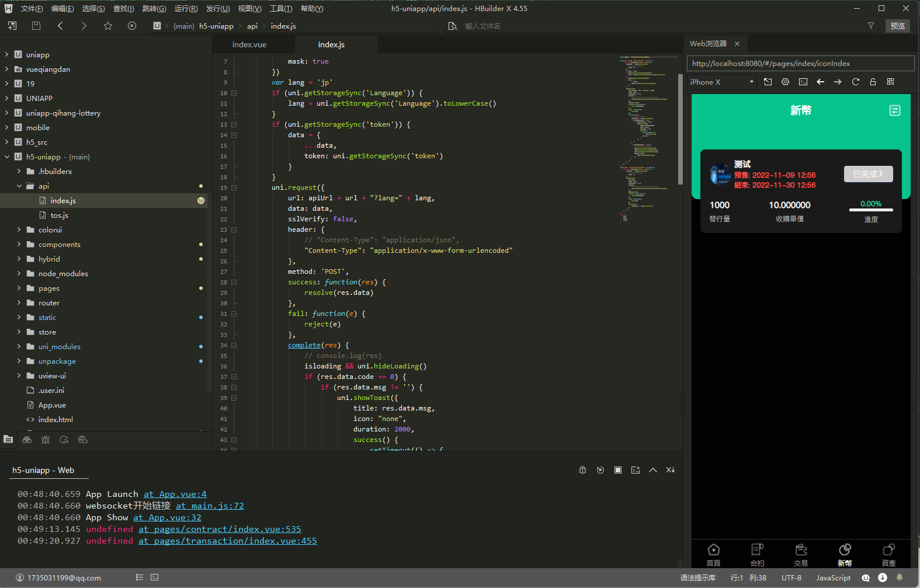Screen dimensions: 920x588
Task: Click the browser URL address field
Action: pyautogui.click(x=800, y=63)
